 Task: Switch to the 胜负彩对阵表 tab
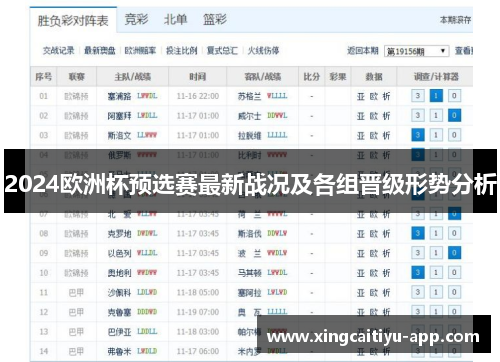click(x=73, y=21)
